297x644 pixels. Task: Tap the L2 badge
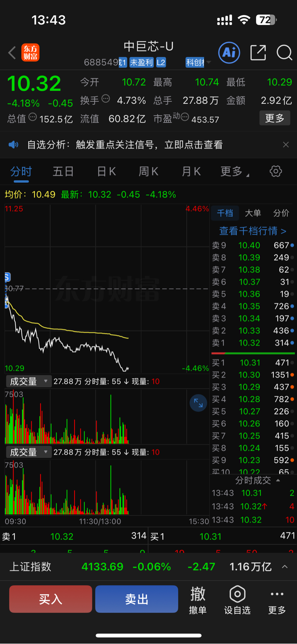161,62
